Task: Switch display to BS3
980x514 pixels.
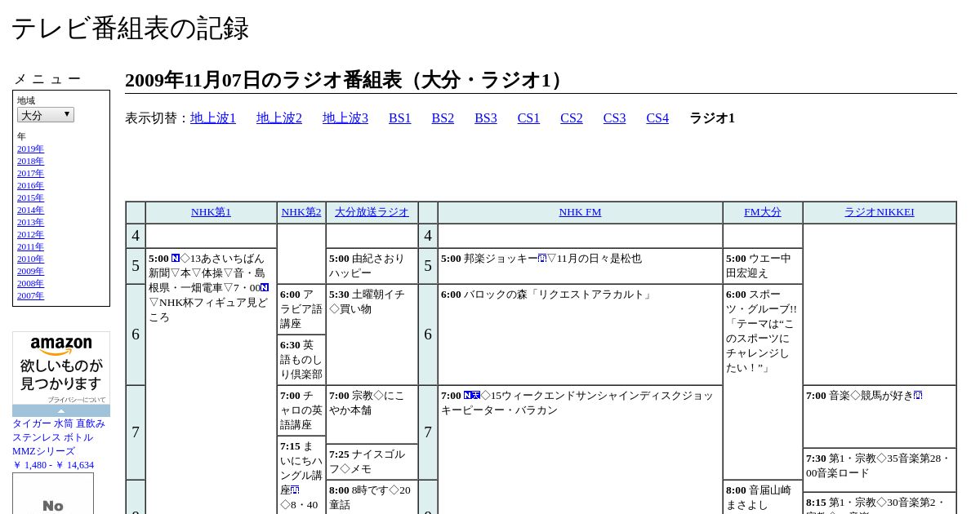Action: coord(486,118)
